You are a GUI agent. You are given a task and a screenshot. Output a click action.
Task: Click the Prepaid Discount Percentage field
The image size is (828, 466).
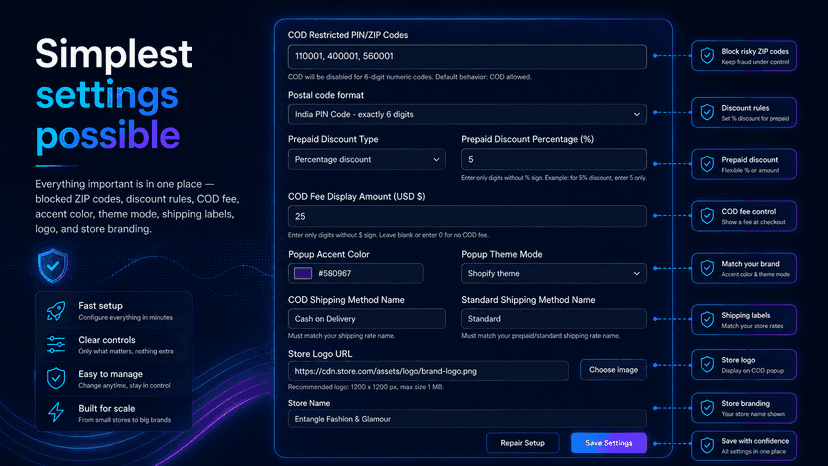click(x=553, y=160)
